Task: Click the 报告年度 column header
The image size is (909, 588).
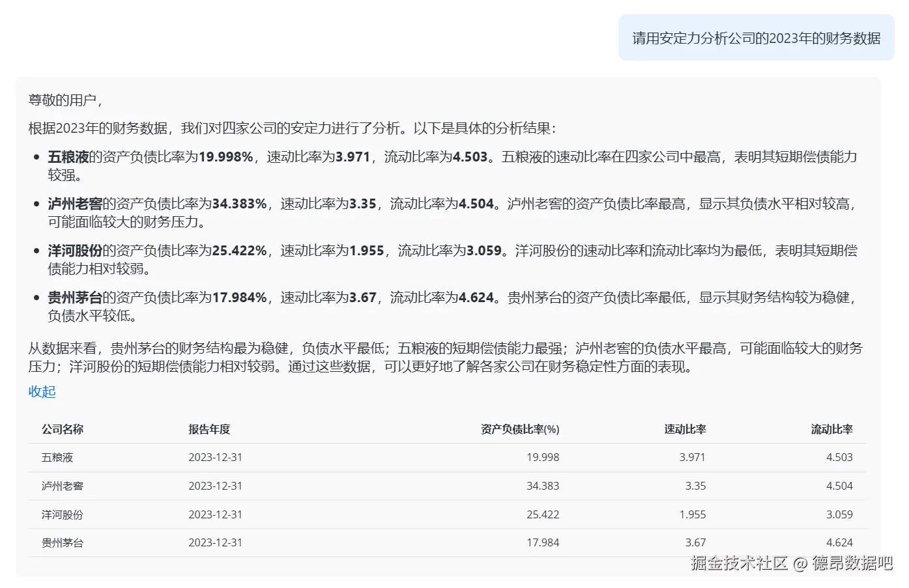Action: pos(208,429)
